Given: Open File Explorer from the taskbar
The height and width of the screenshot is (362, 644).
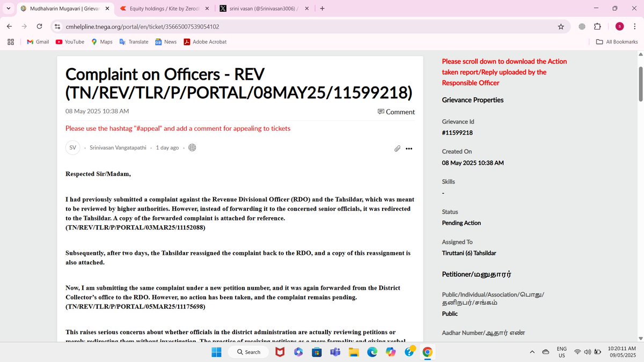Looking at the screenshot, I should pos(354,352).
